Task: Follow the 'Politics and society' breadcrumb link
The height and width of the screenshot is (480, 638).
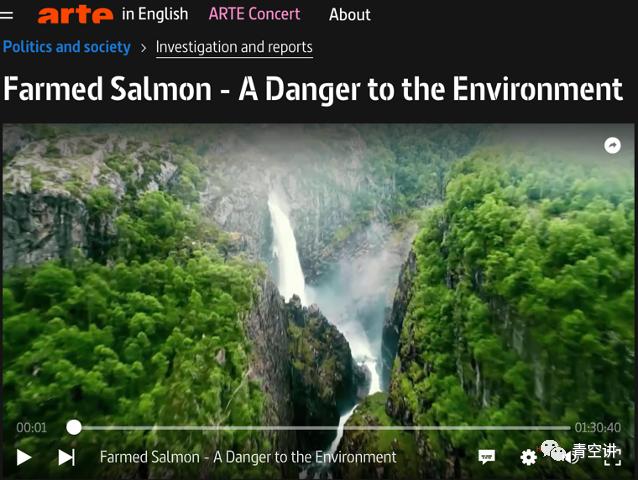Action: point(67,47)
